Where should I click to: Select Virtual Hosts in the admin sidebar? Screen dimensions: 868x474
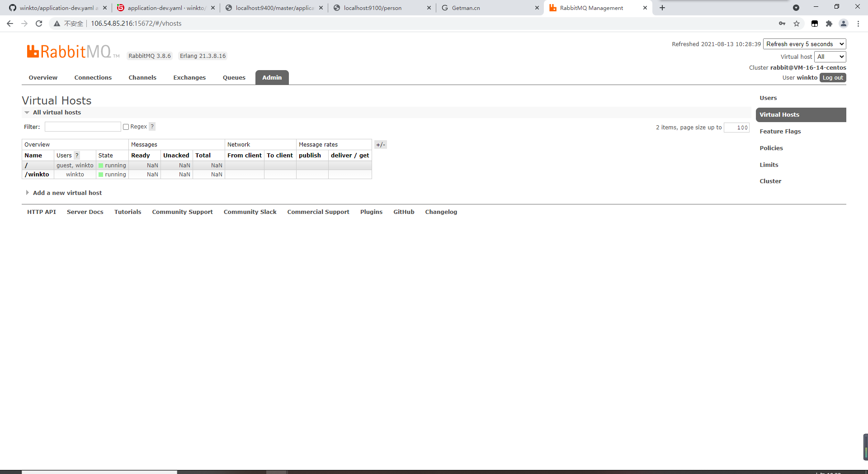pos(801,115)
